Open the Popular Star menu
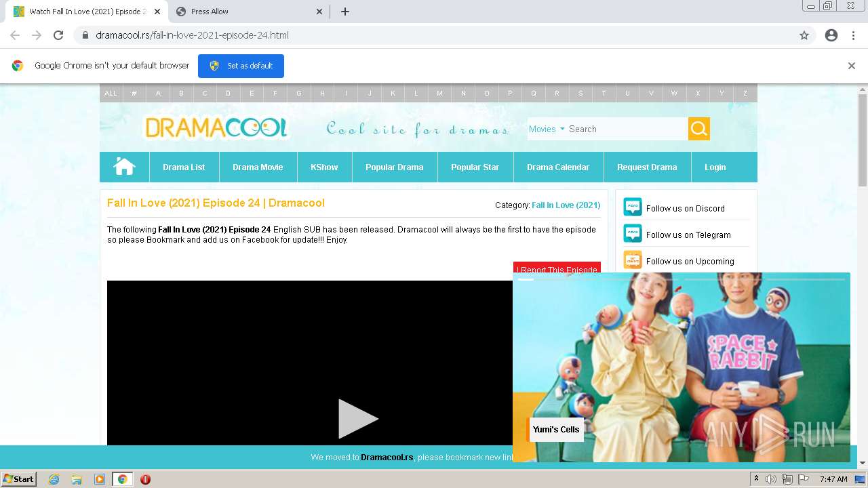The image size is (868, 488). [475, 167]
